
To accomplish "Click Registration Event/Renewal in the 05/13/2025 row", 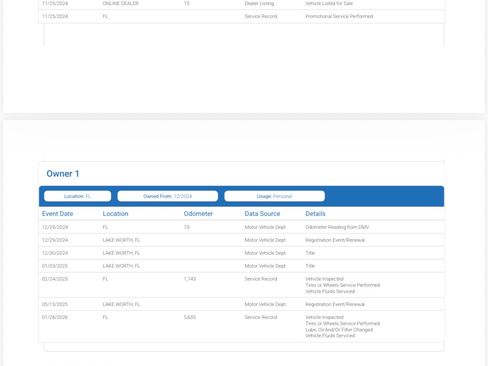I will click(335, 304).
